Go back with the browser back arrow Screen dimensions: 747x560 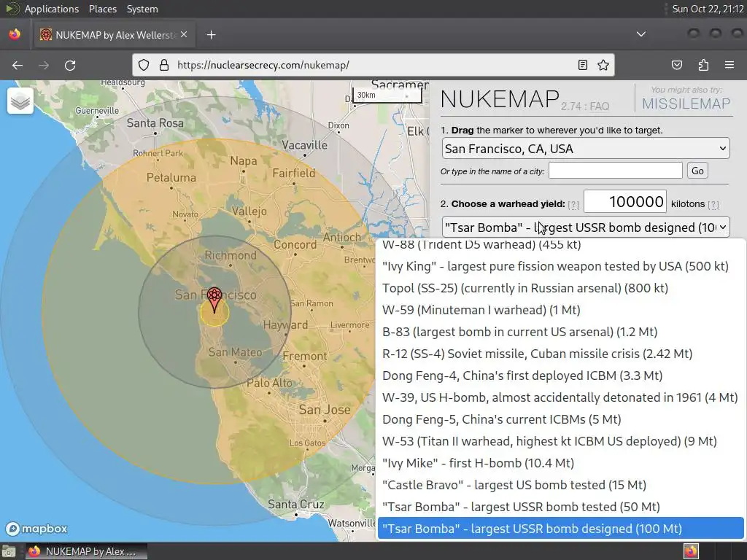[18, 65]
